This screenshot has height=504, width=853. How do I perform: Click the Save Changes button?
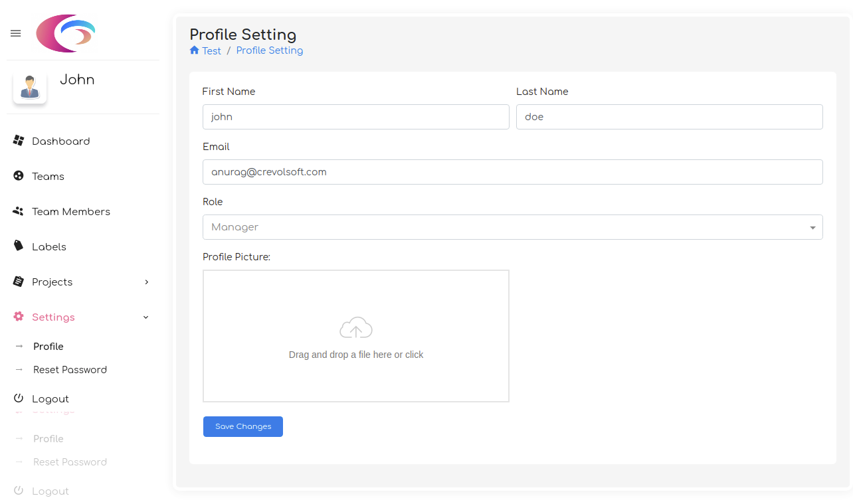click(x=243, y=426)
